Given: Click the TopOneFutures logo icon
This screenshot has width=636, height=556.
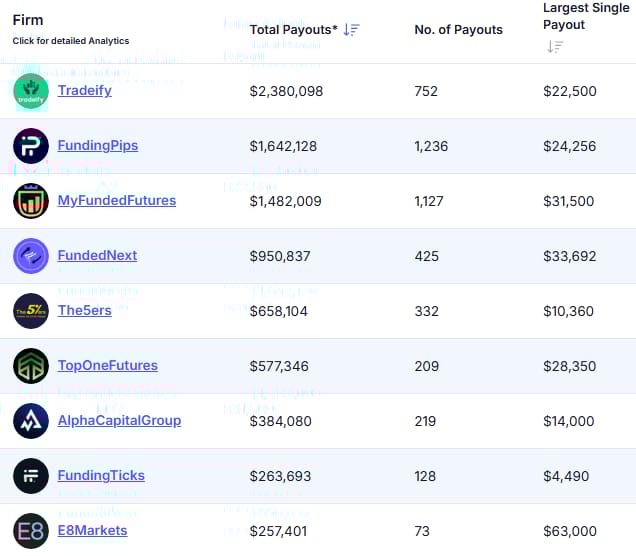Looking at the screenshot, I should [31, 366].
